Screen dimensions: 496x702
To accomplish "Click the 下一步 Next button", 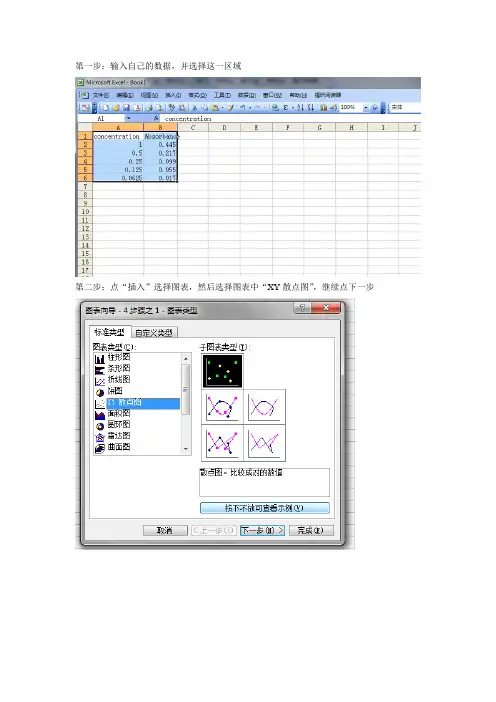I will coord(262,531).
